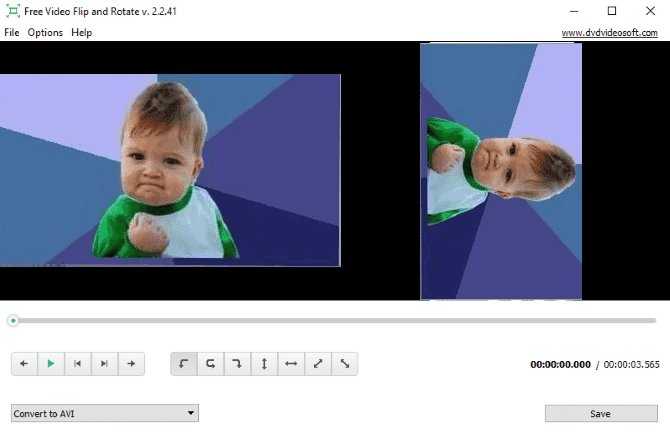Screen dimensions: 670x435
Task: Play the video with the green play button
Action: tap(51, 364)
